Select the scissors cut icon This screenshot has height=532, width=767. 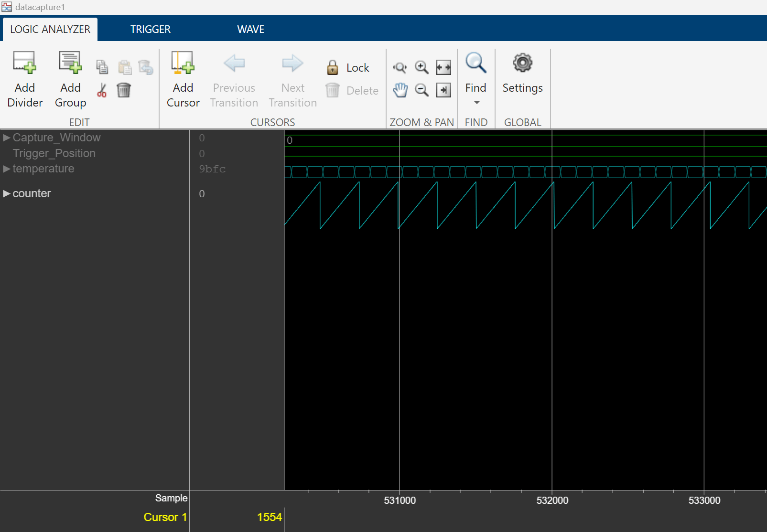click(x=102, y=90)
